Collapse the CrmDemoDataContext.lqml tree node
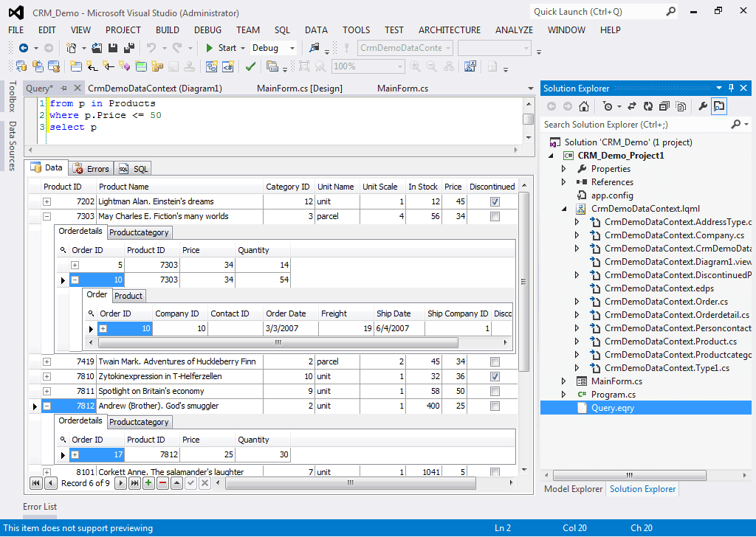Viewport: 756px width, 537px height. tap(563, 209)
